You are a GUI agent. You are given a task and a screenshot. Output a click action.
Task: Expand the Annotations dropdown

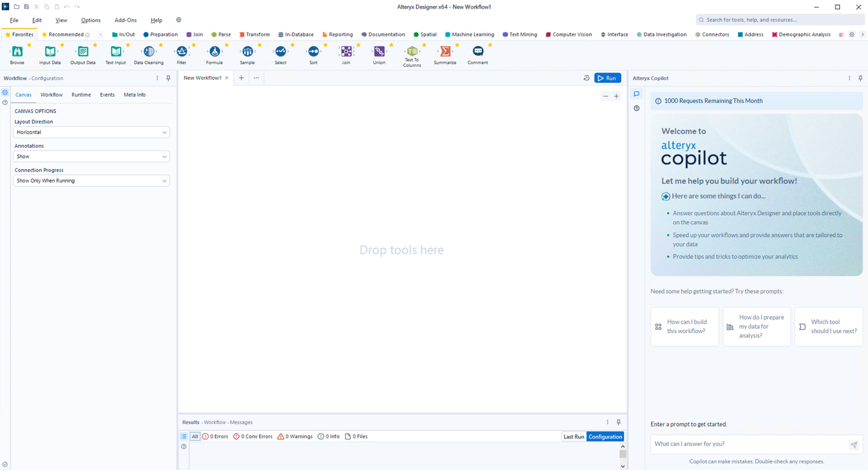pyautogui.click(x=92, y=157)
